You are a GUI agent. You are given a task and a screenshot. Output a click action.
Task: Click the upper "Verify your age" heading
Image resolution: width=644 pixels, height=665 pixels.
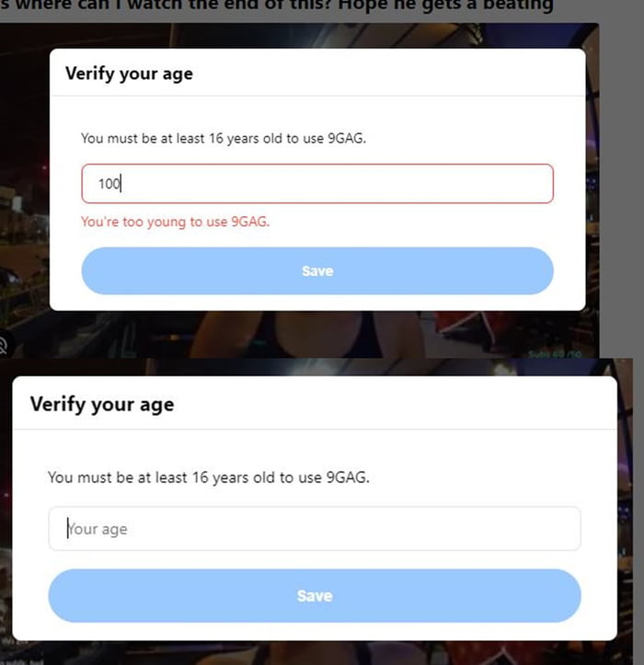[129, 74]
